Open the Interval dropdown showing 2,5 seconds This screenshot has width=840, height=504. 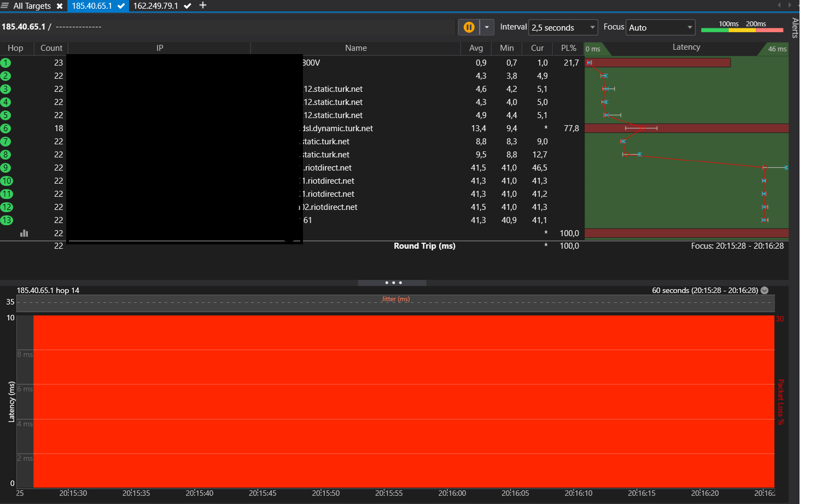563,27
